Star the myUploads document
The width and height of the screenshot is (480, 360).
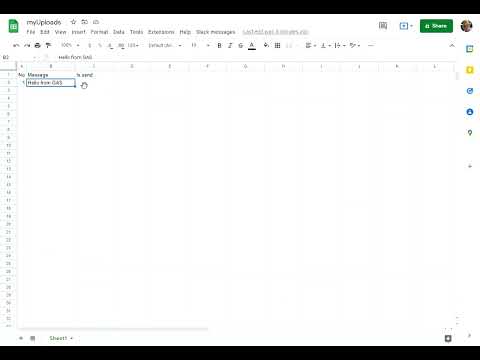tap(73, 22)
